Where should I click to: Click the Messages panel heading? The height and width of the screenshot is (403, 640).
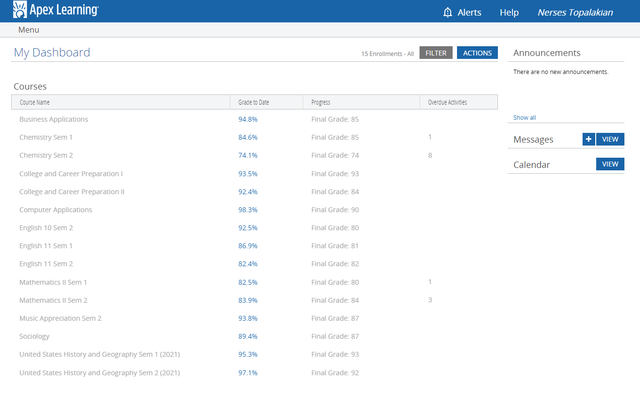click(533, 140)
